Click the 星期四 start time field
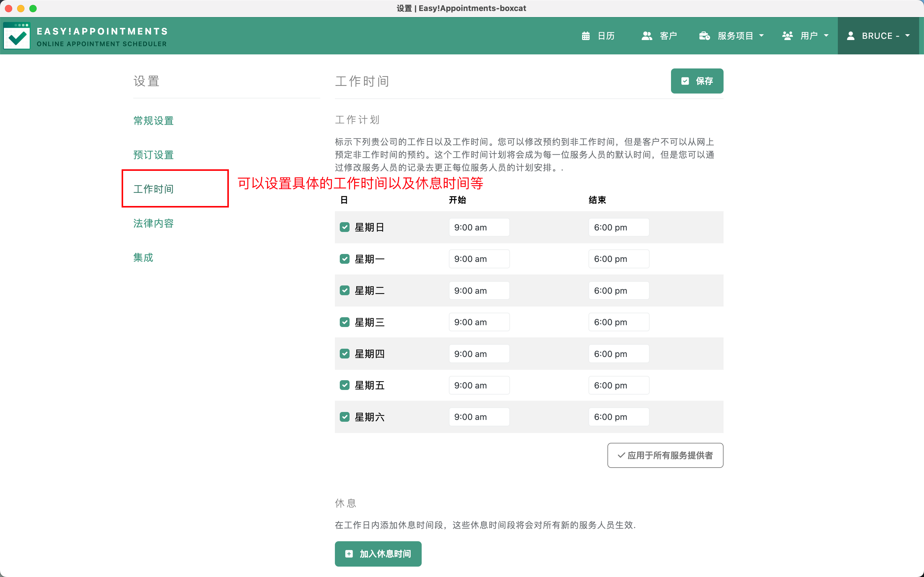 (479, 354)
